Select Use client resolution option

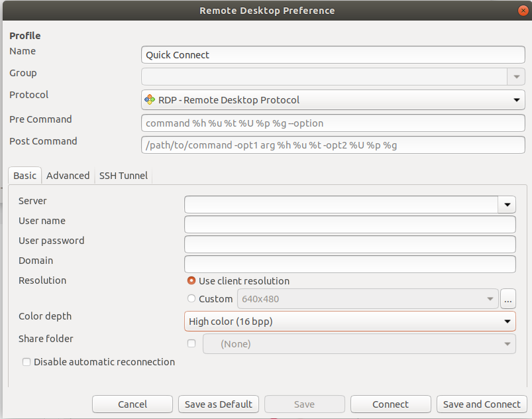(x=191, y=281)
